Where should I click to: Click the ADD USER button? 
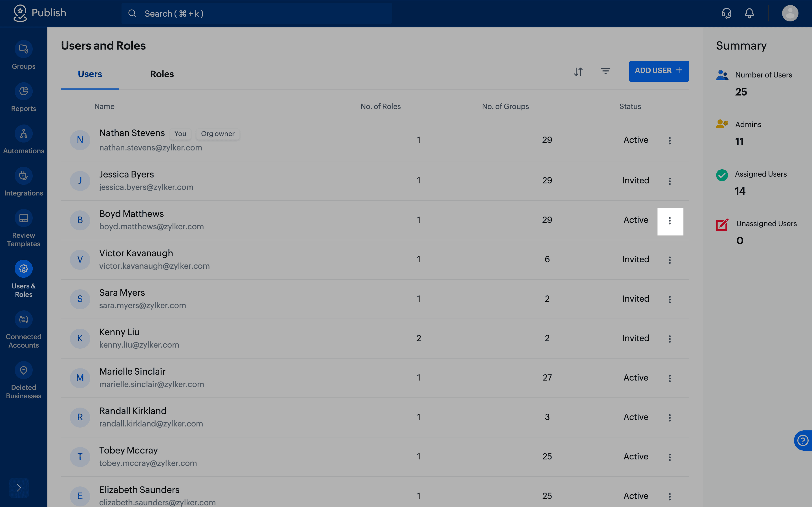coord(659,71)
